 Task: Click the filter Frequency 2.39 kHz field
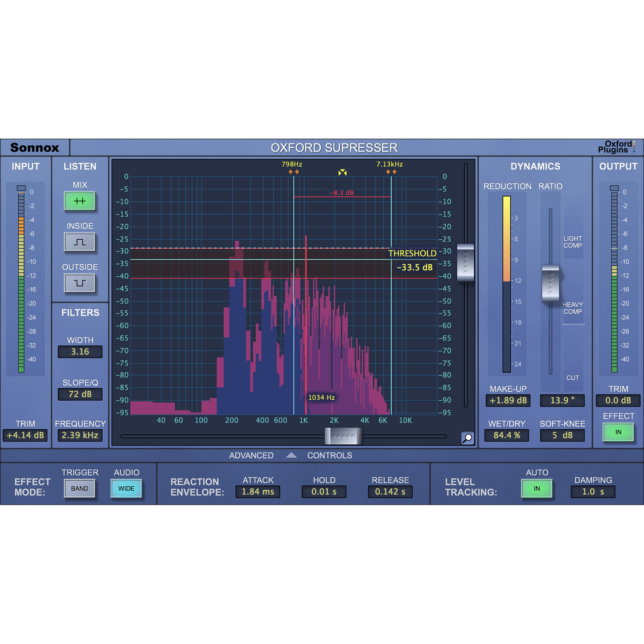[80, 435]
